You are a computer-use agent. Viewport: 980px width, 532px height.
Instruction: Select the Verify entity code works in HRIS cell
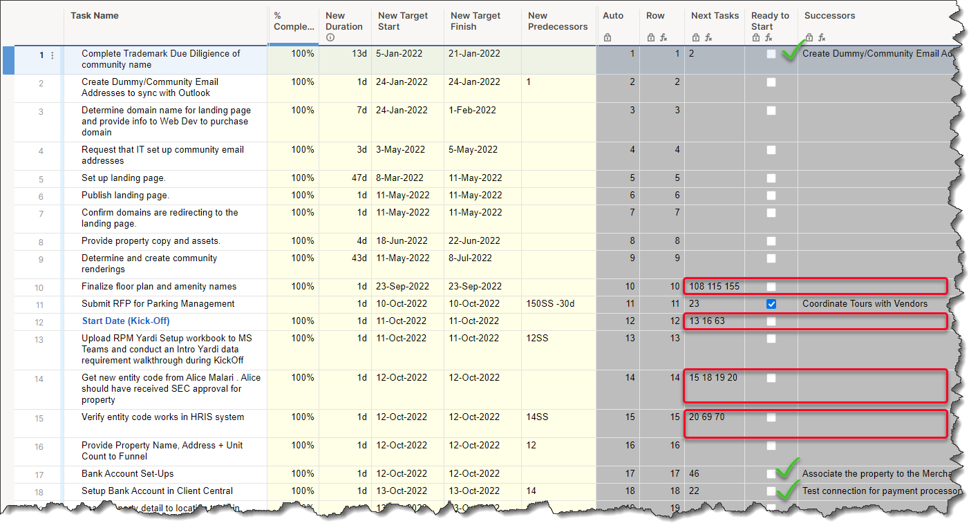(x=165, y=424)
